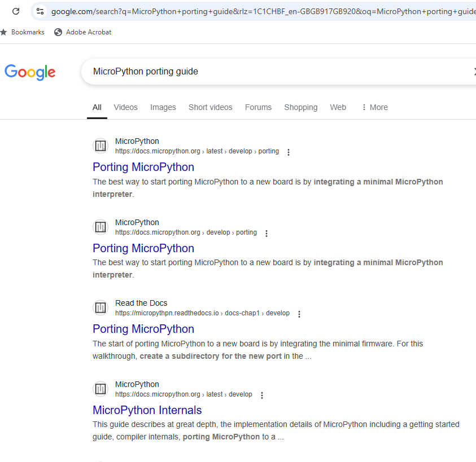The width and height of the screenshot is (476, 462).
Task: Click the address bar URL
Action: pos(263,11)
